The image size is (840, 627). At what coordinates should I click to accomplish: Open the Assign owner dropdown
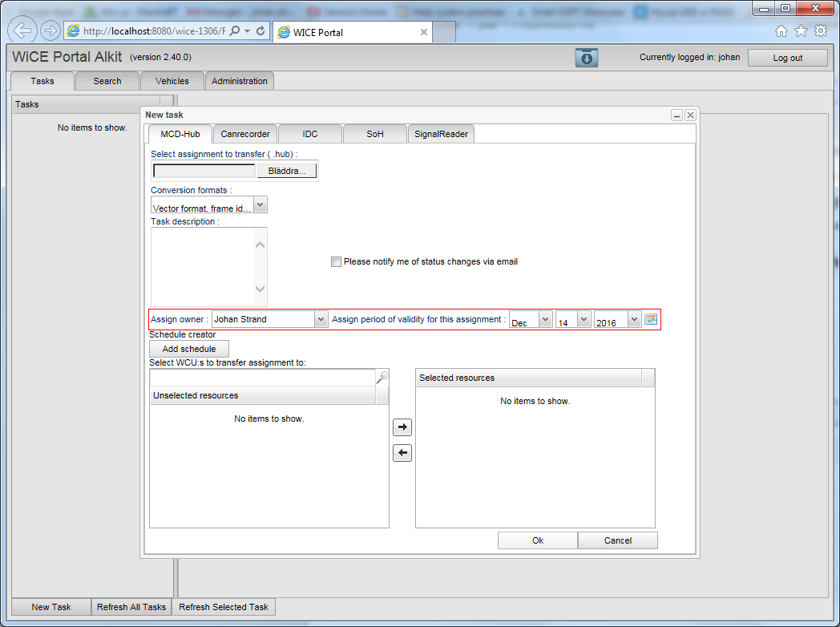(x=321, y=319)
